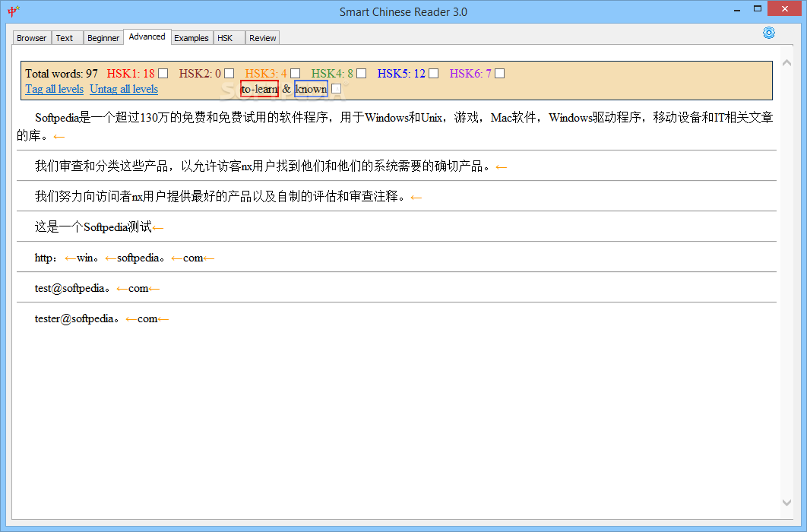
Task: Click the HSK4: 8 label
Action: (x=333, y=74)
